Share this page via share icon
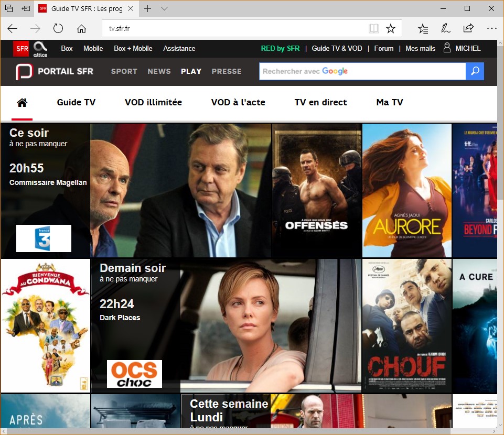This screenshot has height=435, width=504. pos(468,29)
